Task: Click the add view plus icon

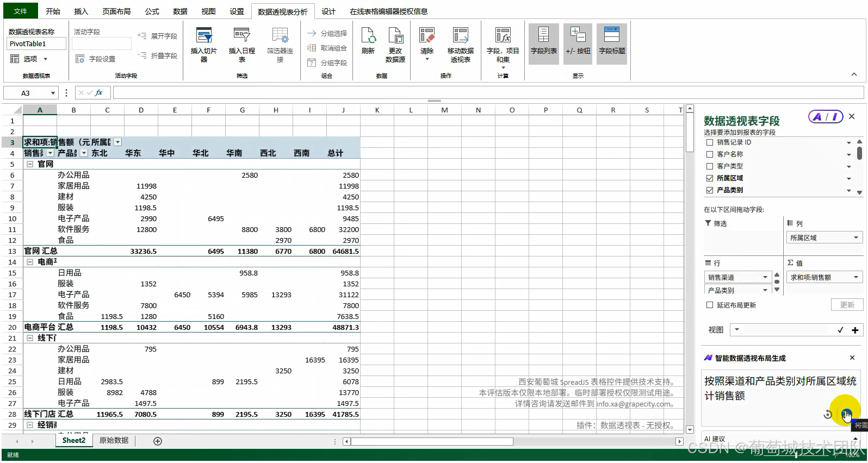Action: point(855,330)
